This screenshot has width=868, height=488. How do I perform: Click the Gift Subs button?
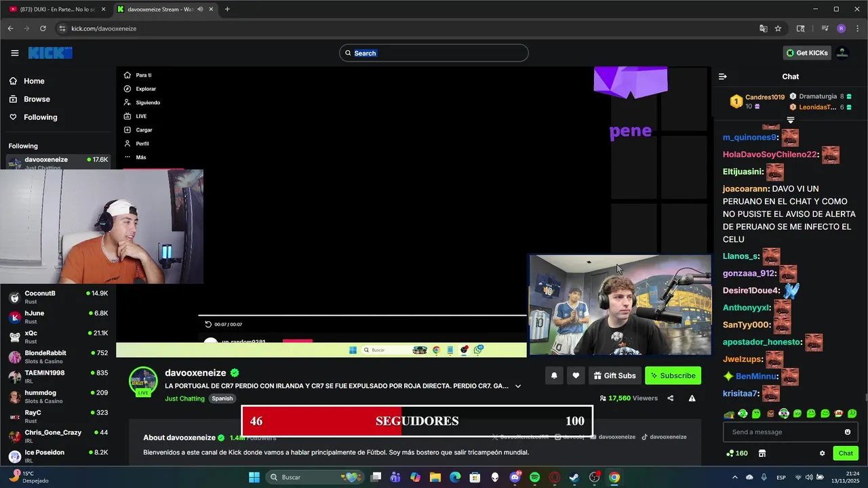[x=614, y=375]
